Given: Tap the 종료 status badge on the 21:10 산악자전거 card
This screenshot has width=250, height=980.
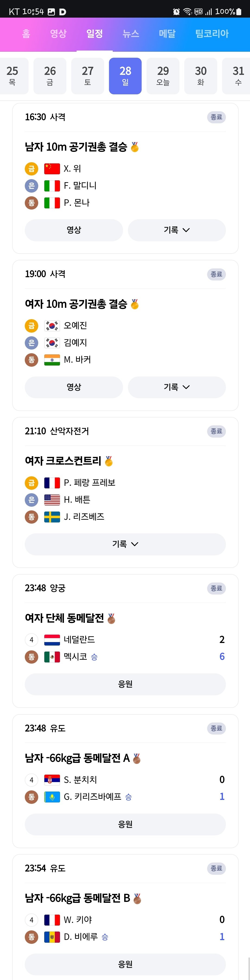Looking at the screenshot, I should (216, 431).
